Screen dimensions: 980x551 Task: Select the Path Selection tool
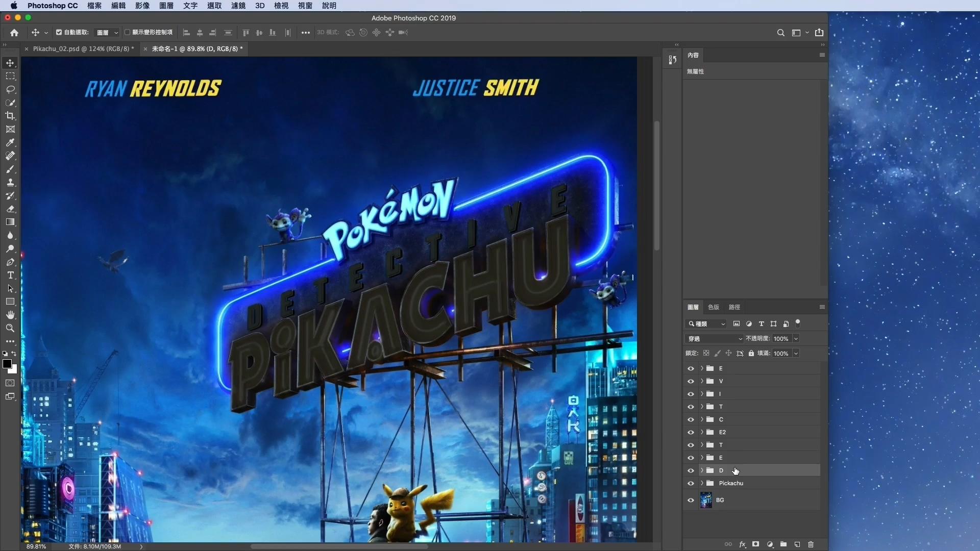10,288
